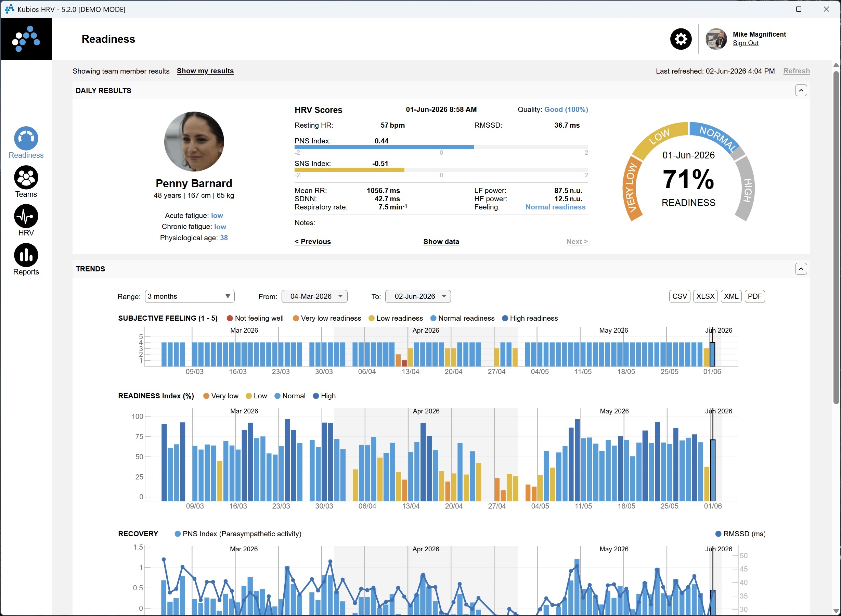Toggle High legend in Readiness Index
841x616 pixels.
tap(324, 396)
